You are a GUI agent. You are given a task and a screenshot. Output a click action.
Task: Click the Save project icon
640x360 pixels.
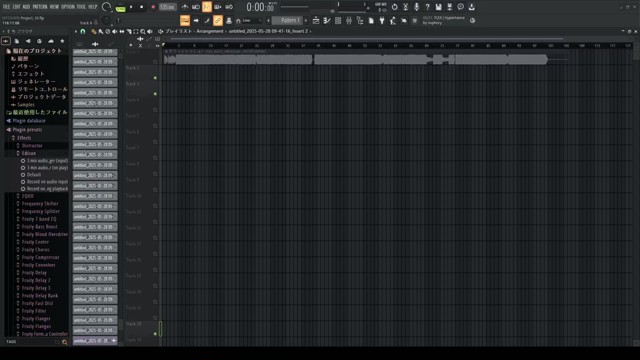point(438,7)
